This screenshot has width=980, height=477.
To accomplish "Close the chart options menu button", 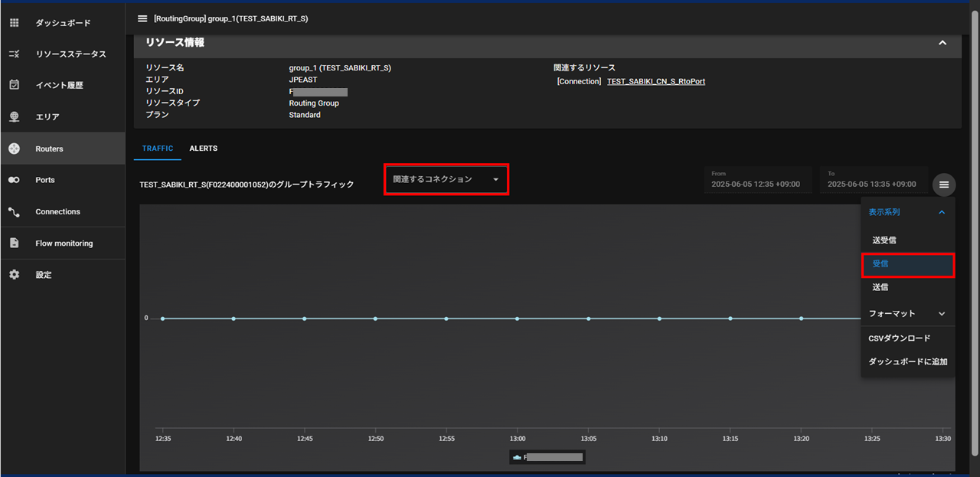I will click(x=944, y=185).
